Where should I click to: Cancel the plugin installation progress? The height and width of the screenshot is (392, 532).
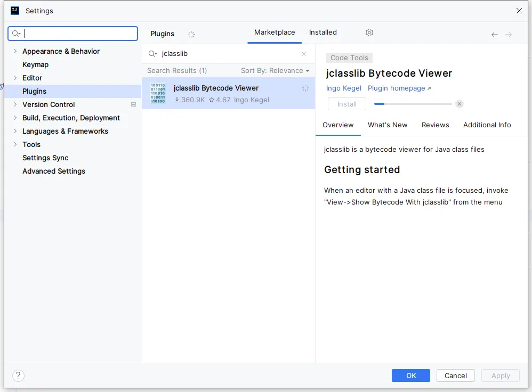coord(459,104)
